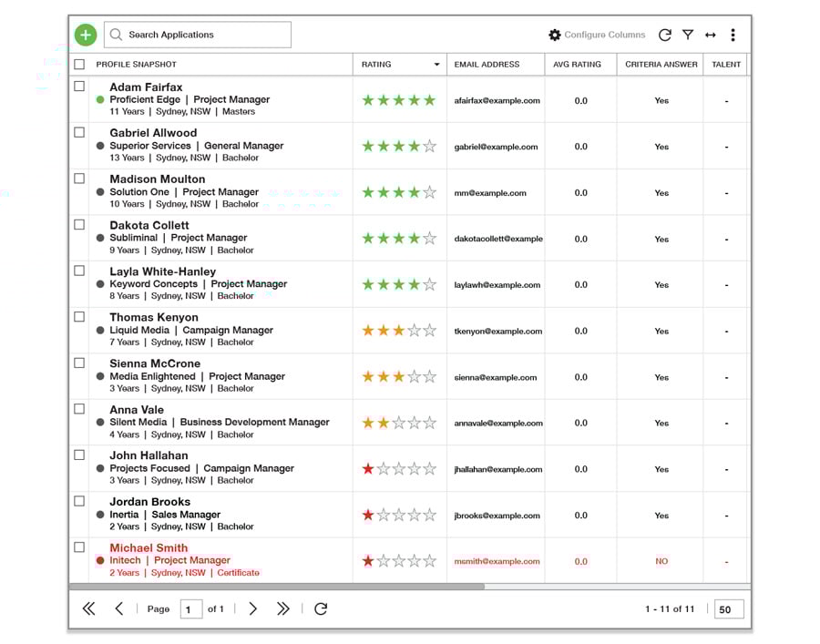820x644 pixels.
Task: Go to previous page arrow
Action: pos(119,608)
